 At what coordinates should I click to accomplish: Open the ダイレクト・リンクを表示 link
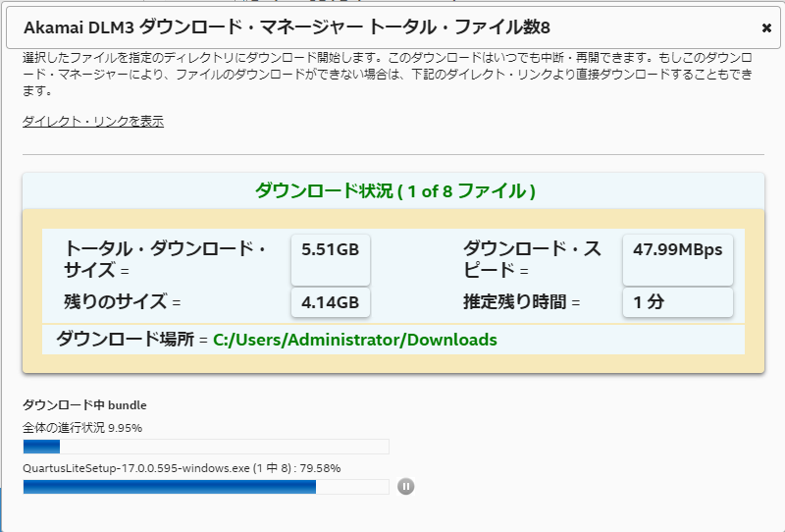pos(93,122)
